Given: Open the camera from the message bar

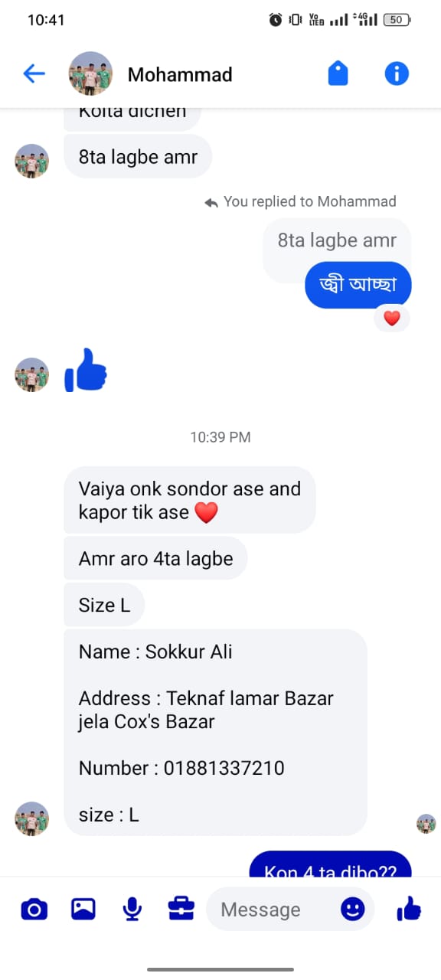Looking at the screenshot, I should coord(34,910).
